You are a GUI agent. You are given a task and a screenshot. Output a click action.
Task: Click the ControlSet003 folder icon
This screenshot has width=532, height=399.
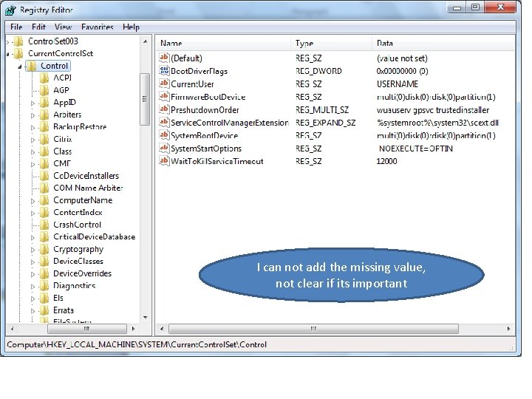click(18, 41)
